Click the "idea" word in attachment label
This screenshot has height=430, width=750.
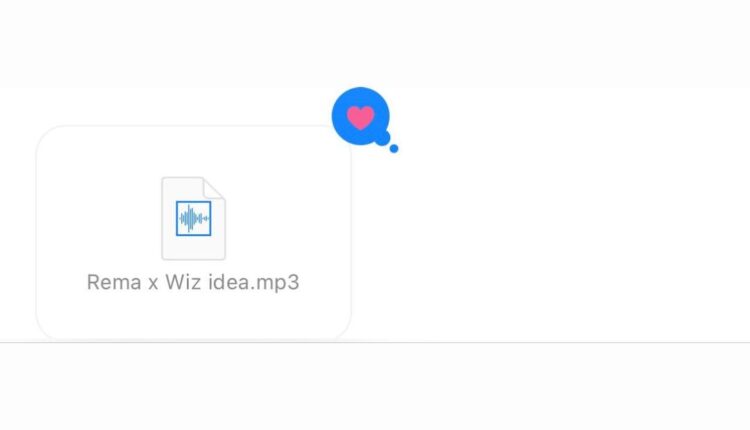pyautogui.click(x=229, y=282)
